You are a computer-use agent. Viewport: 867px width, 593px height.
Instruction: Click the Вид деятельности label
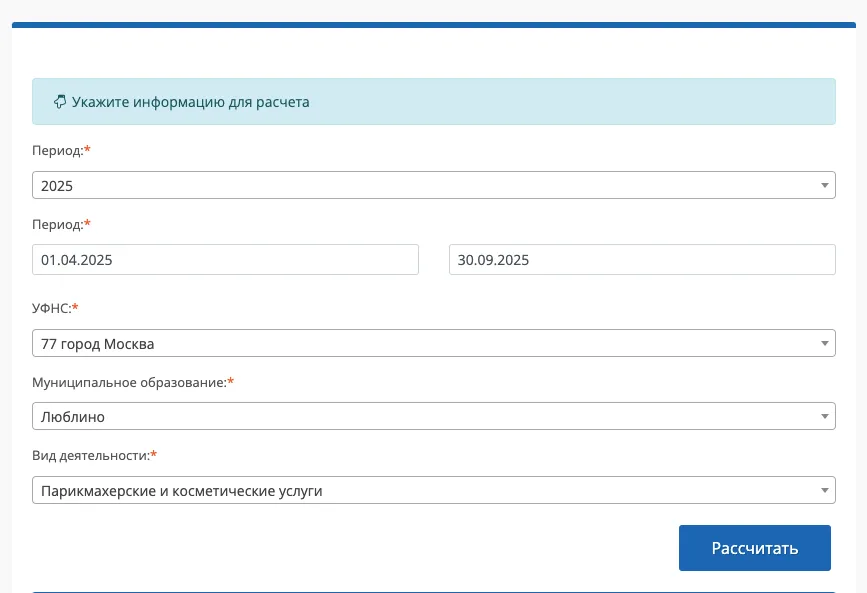(90, 456)
